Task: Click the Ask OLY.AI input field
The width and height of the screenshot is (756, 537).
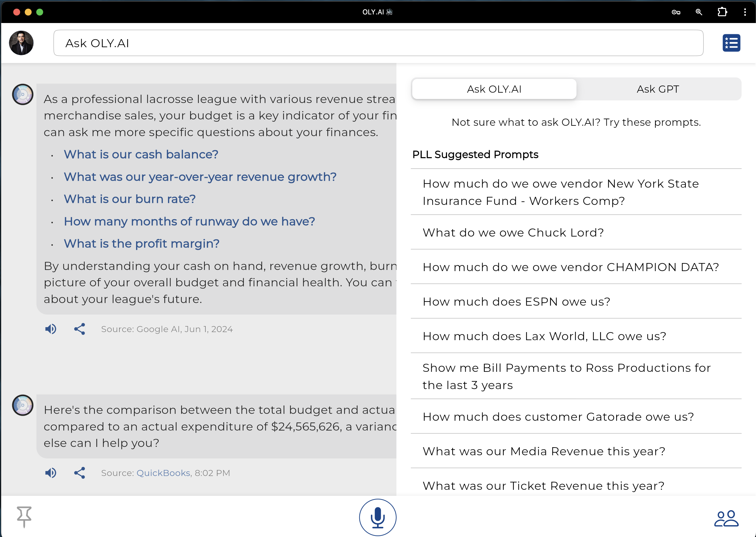Action: (x=378, y=43)
